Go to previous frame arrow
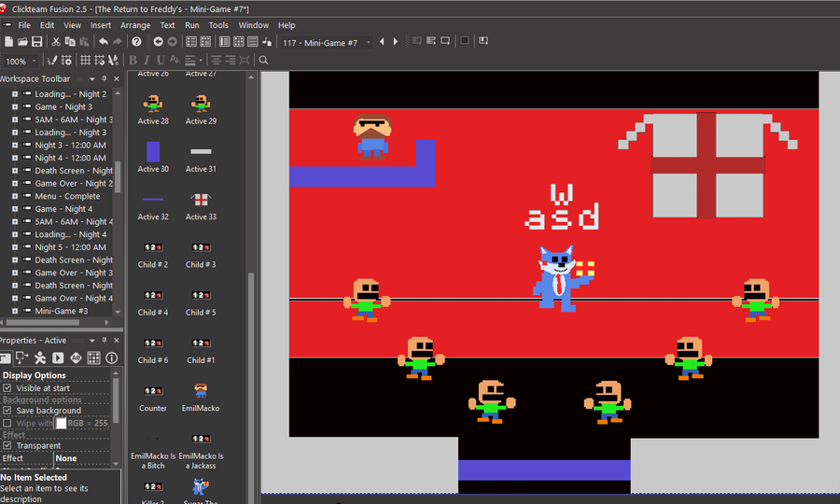 pyautogui.click(x=382, y=42)
